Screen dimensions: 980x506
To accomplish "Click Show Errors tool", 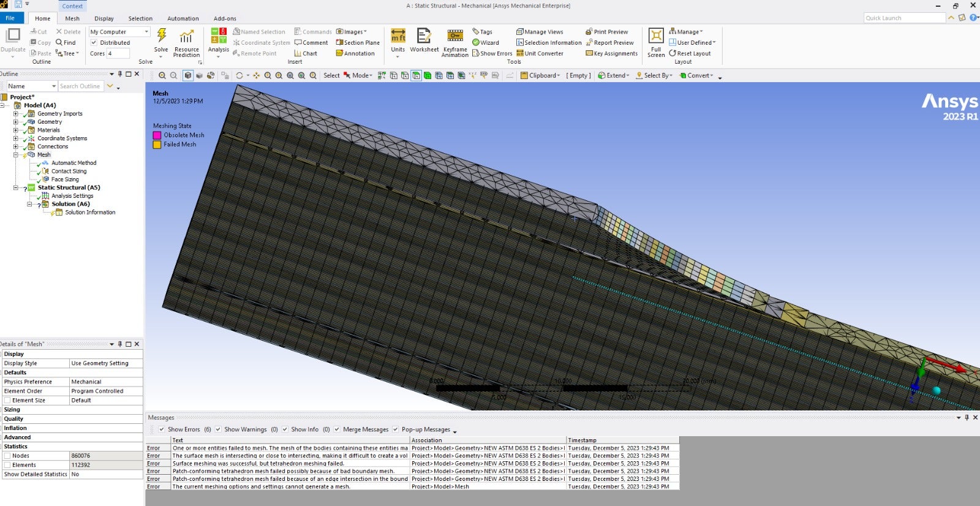I will [x=492, y=53].
